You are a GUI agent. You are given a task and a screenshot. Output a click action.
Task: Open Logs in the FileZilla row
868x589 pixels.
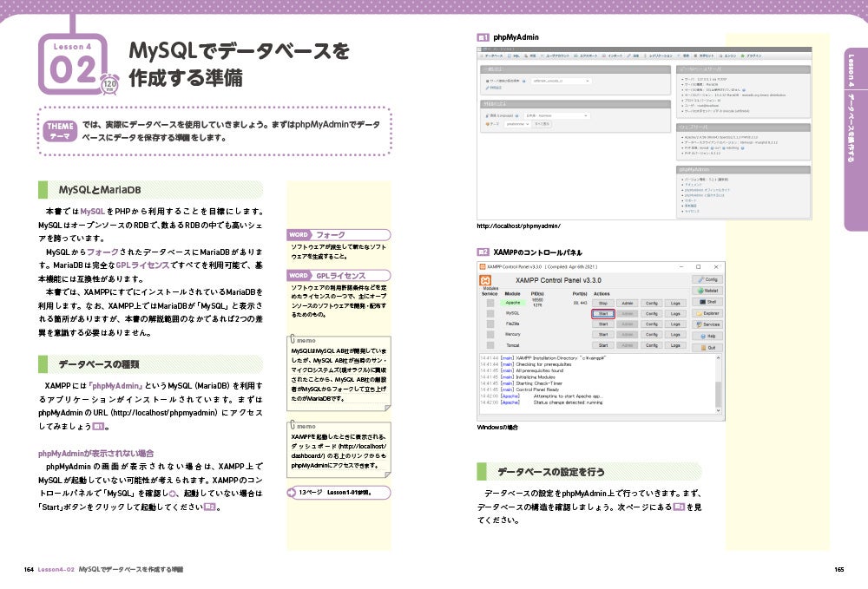(x=675, y=324)
